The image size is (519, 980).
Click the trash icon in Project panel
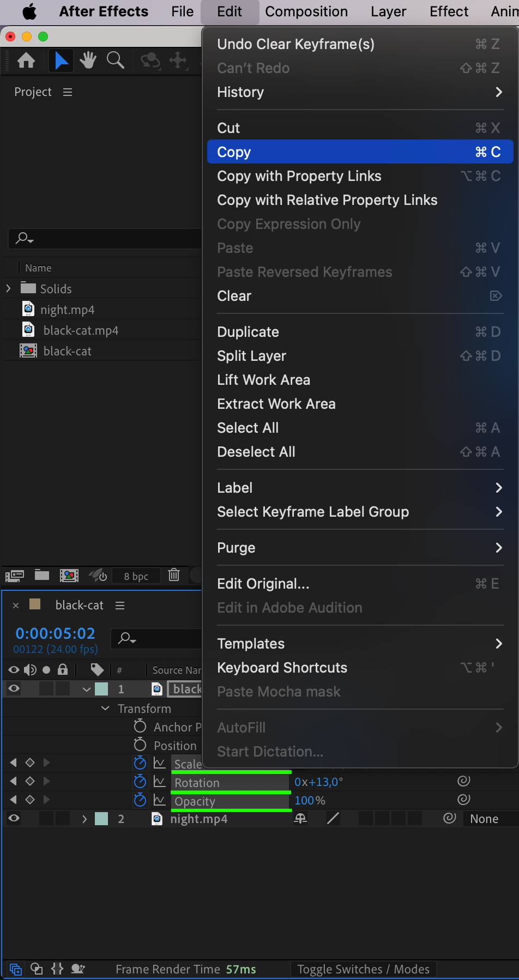[x=174, y=575]
